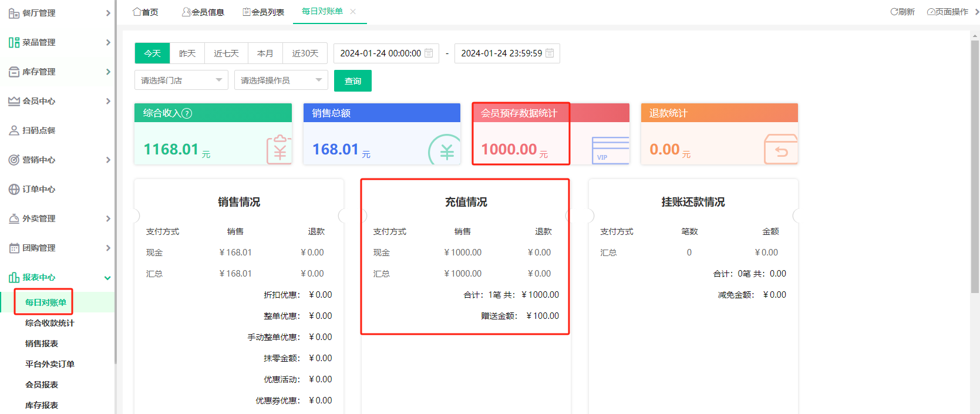Select 每日对账单 in sidebar menu
This screenshot has height=414, width=980.
[46, 302]
